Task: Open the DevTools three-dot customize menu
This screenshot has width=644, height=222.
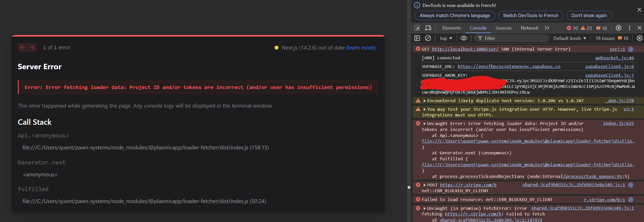Action: 629,28
